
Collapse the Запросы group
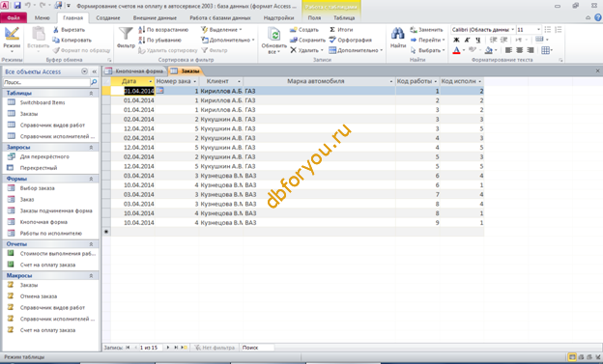point(91,147)
